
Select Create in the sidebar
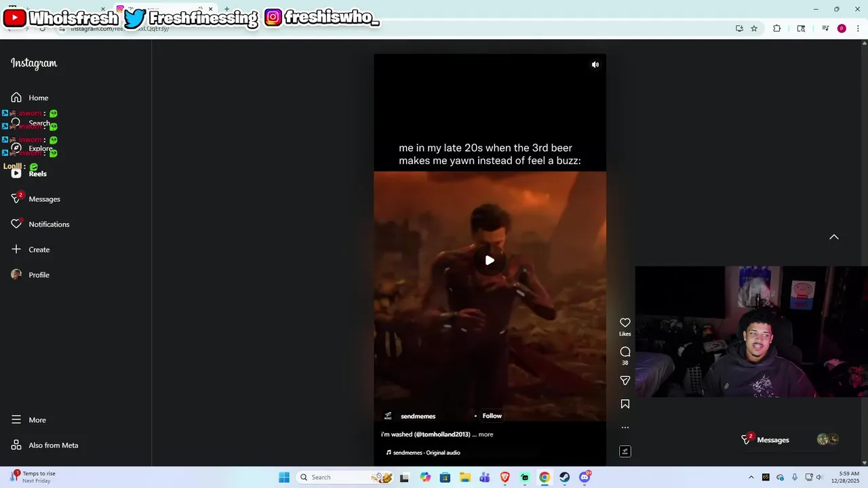31,249
